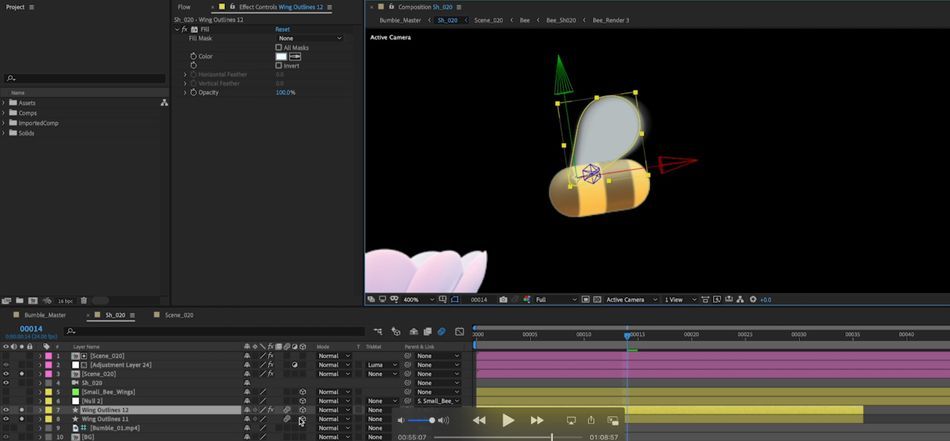Reset the Fill effect
This screenshot has height=441, width=950.
(x=282, y=29)
